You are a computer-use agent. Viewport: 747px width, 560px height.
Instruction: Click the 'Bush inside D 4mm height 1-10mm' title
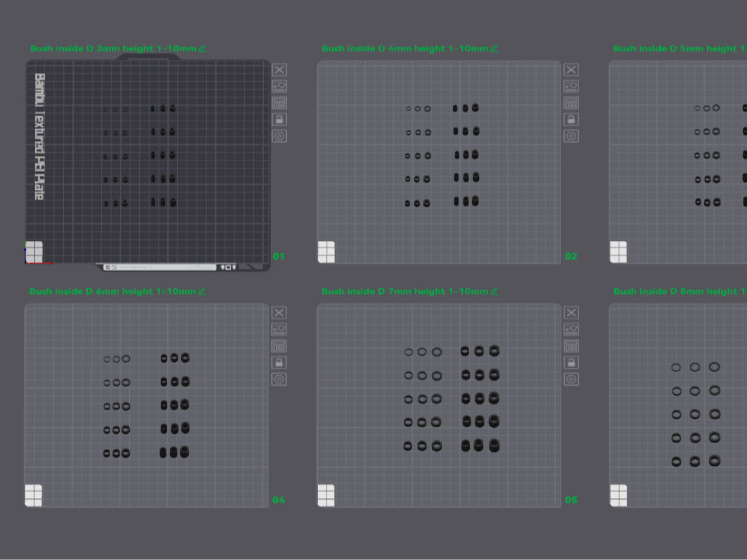(405, 49)
